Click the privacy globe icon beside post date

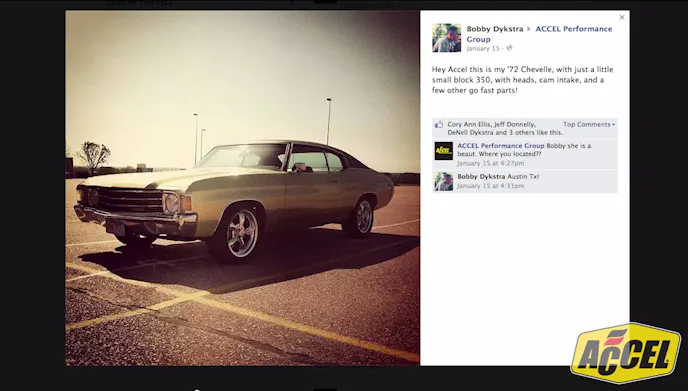(509, 48)
